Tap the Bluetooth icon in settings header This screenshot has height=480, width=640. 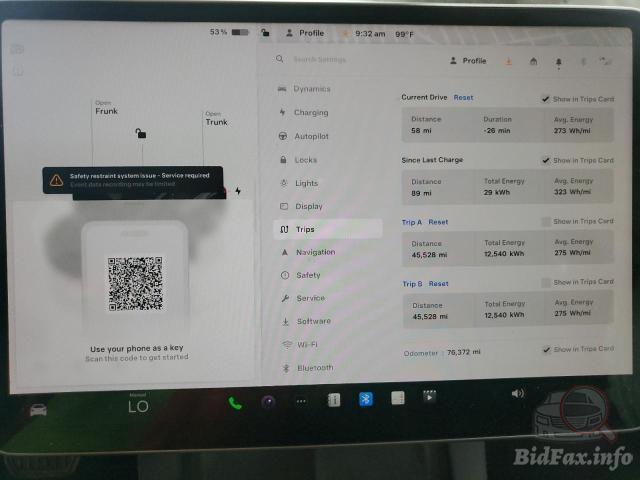583,62
